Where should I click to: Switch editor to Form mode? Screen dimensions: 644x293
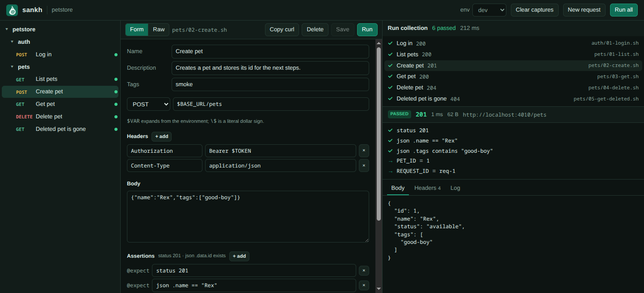pyautogui.click(x=137, y=29)
